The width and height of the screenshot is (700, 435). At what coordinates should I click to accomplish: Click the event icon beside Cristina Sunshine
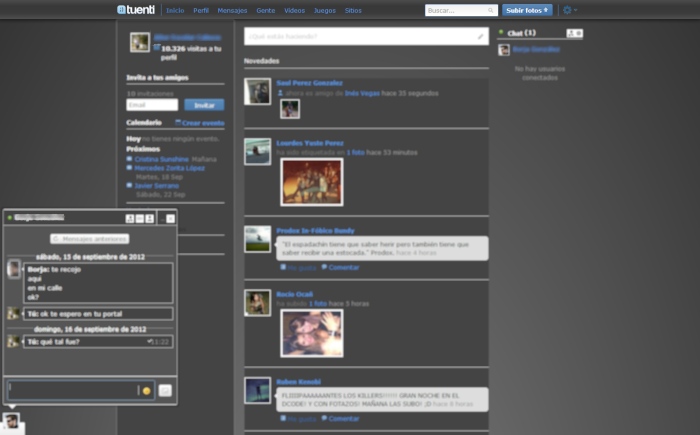point(129,159)
